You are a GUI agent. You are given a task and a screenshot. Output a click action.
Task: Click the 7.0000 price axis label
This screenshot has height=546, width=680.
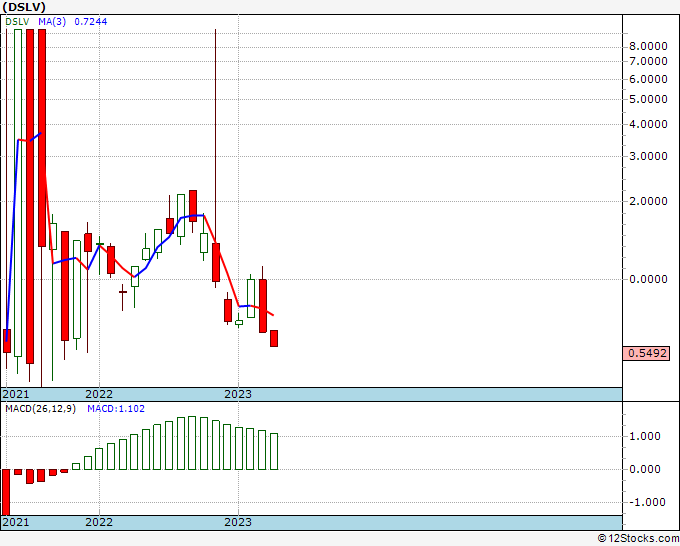point(648,61)
